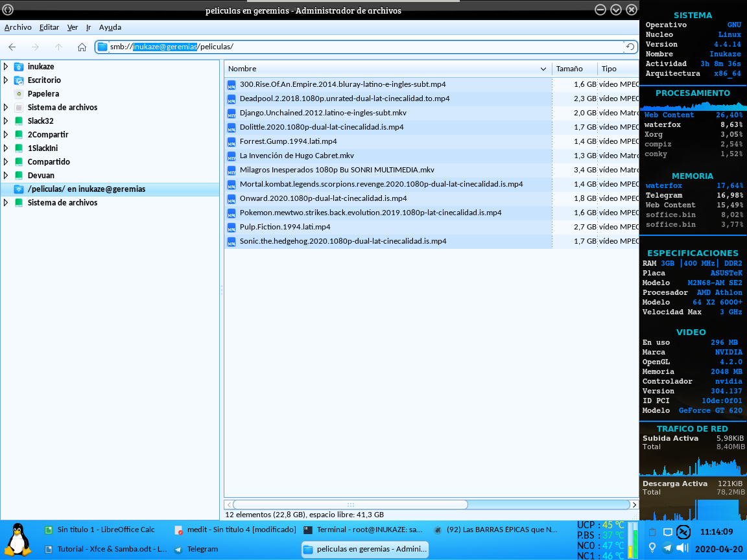Open the Editar menu

pos(49,28)
